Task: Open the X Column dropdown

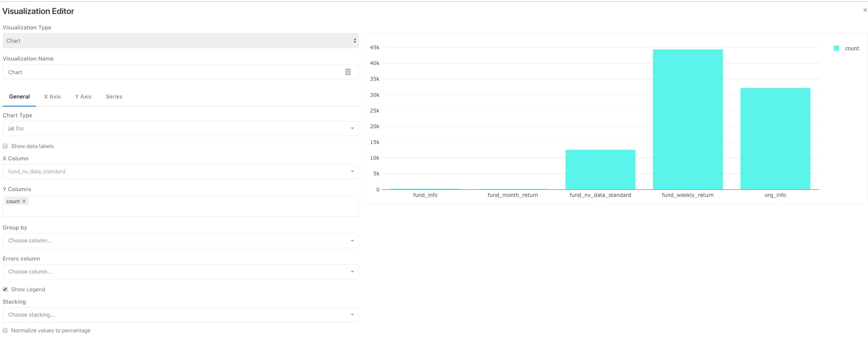Action: (180, 172)
